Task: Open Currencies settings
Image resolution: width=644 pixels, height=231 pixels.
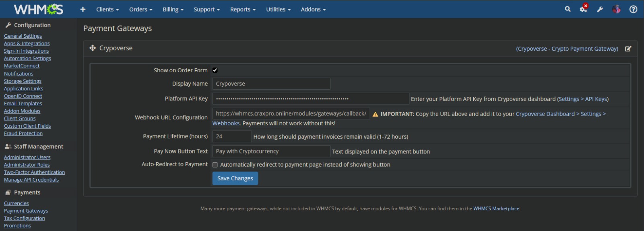Action: pos(17,203)
